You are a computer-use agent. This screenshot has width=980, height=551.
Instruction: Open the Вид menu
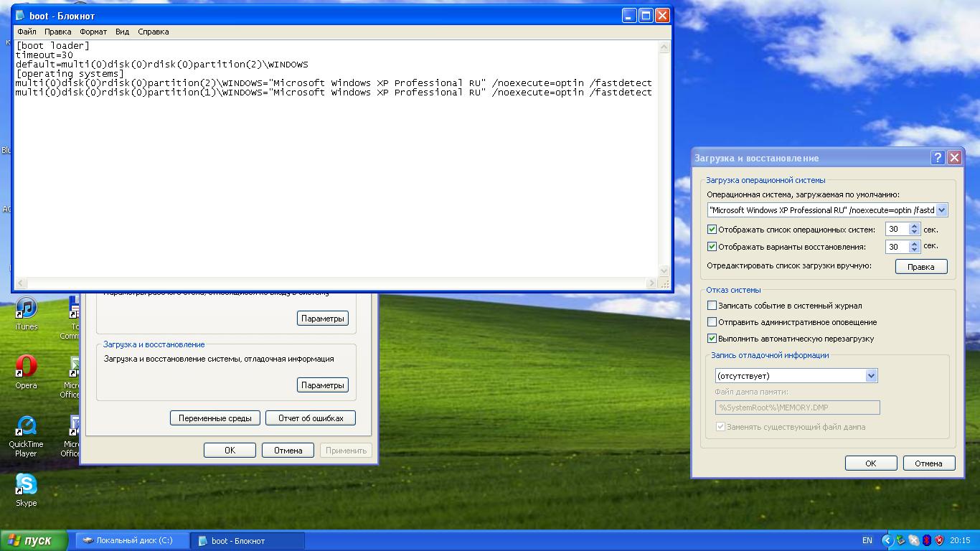123,32
